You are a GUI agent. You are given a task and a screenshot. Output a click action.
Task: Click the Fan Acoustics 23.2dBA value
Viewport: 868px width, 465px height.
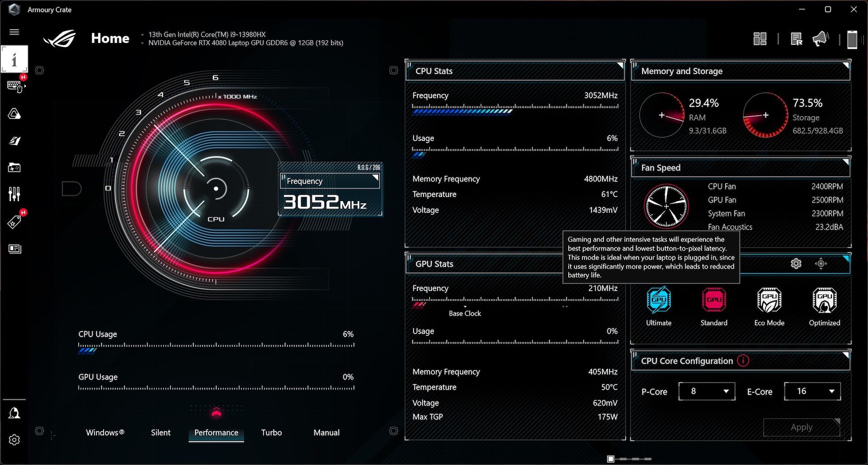pyautogui.click(x=829, y=227)
